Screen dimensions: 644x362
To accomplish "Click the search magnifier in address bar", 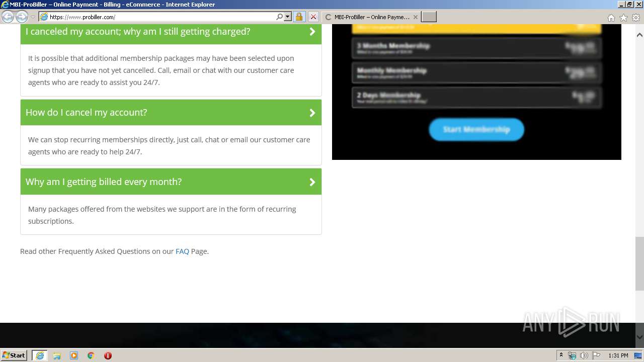I will [x=280, y=17].
